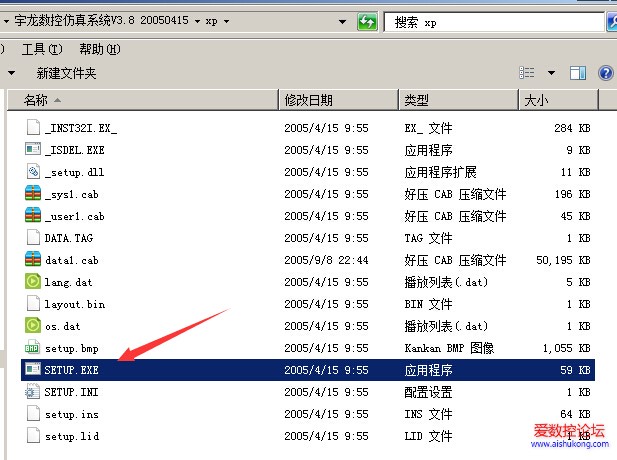
Task: Click the _user1.cab archive icon
Action: 33,216
